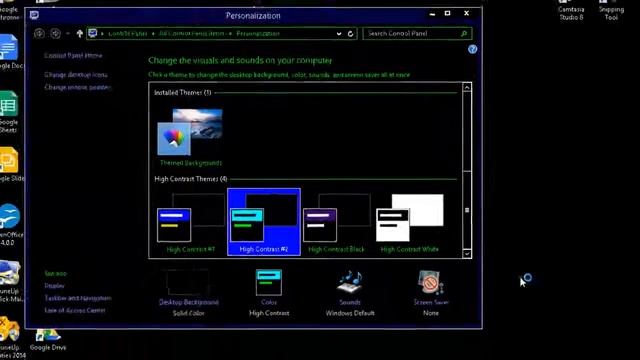Screen dimensions: 640x360
Task: Open TuneUp 1-Click Maintenance desktop icon
Action: [10, 281]
